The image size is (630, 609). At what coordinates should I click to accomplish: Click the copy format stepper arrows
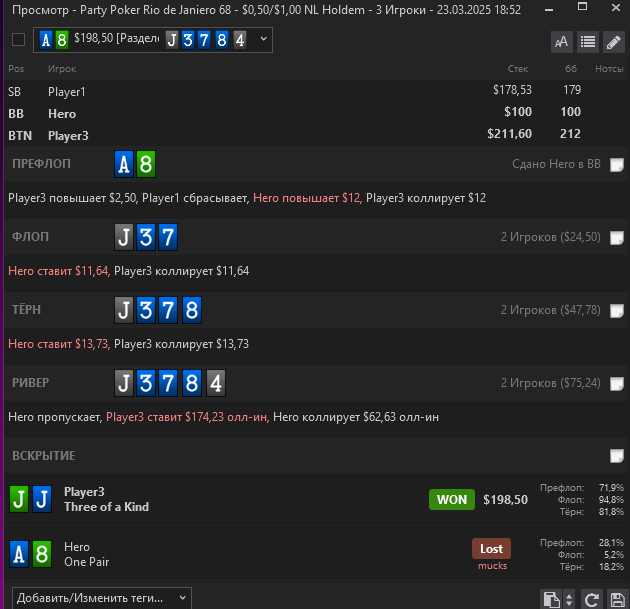point(569,600)
